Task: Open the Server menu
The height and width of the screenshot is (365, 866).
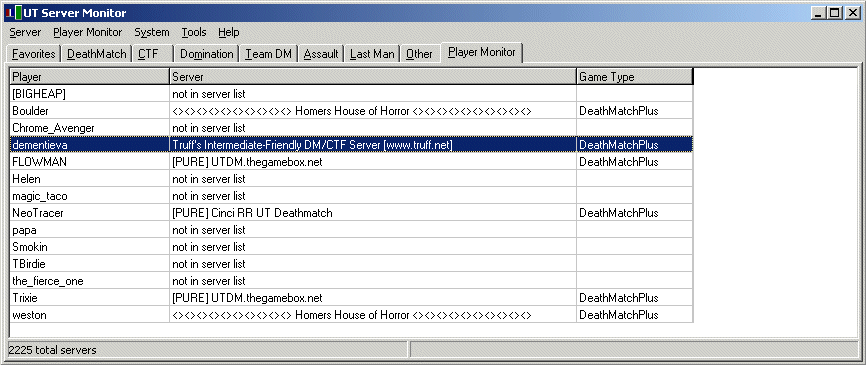Action: pos(25,33)
